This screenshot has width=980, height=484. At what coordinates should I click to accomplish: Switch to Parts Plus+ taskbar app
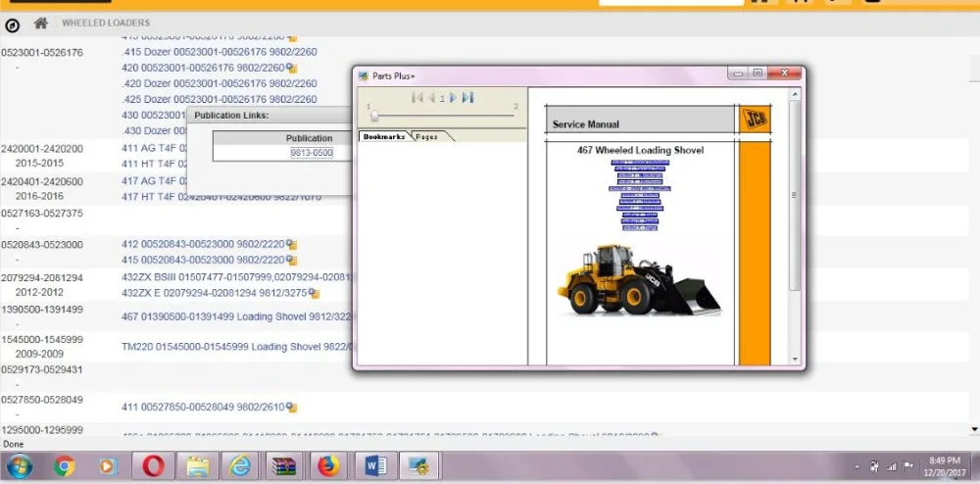418,466
